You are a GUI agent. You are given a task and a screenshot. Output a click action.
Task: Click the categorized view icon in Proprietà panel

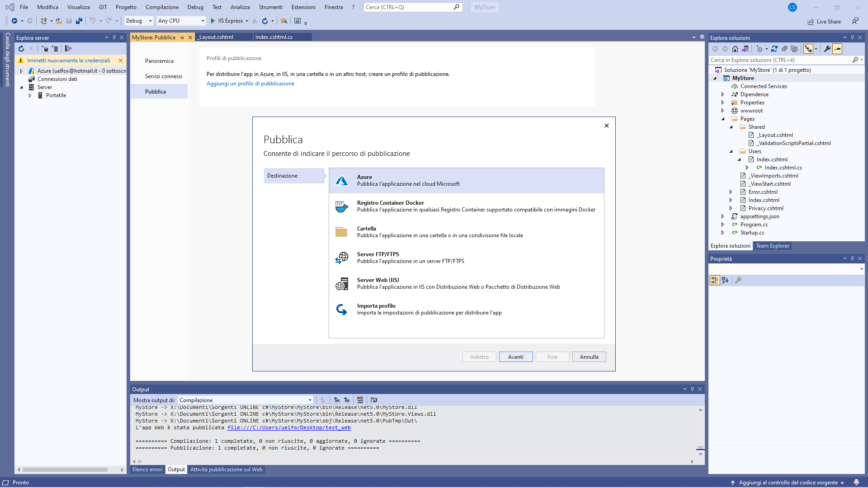click(714, 280)
